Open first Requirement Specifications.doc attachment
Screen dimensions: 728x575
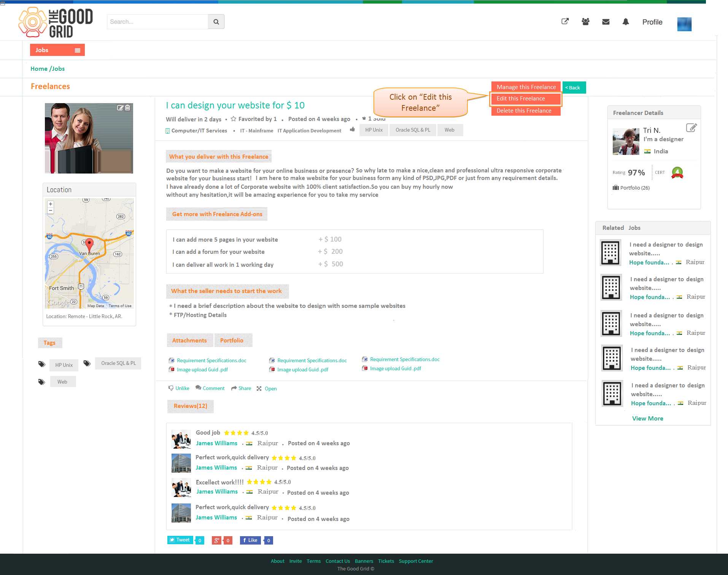coord(211,360)
